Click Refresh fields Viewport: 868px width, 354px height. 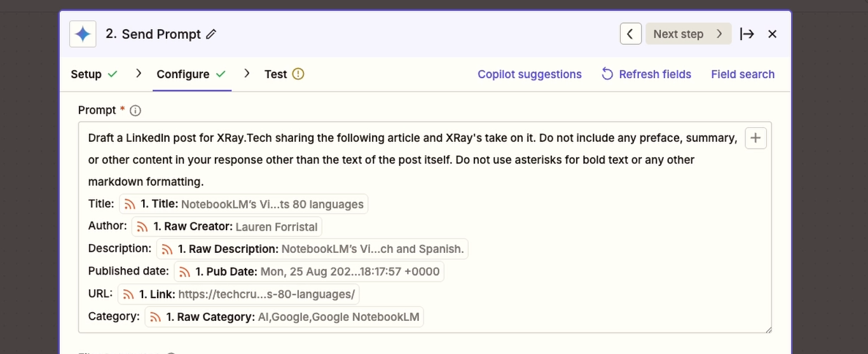[x=646, y=74]
